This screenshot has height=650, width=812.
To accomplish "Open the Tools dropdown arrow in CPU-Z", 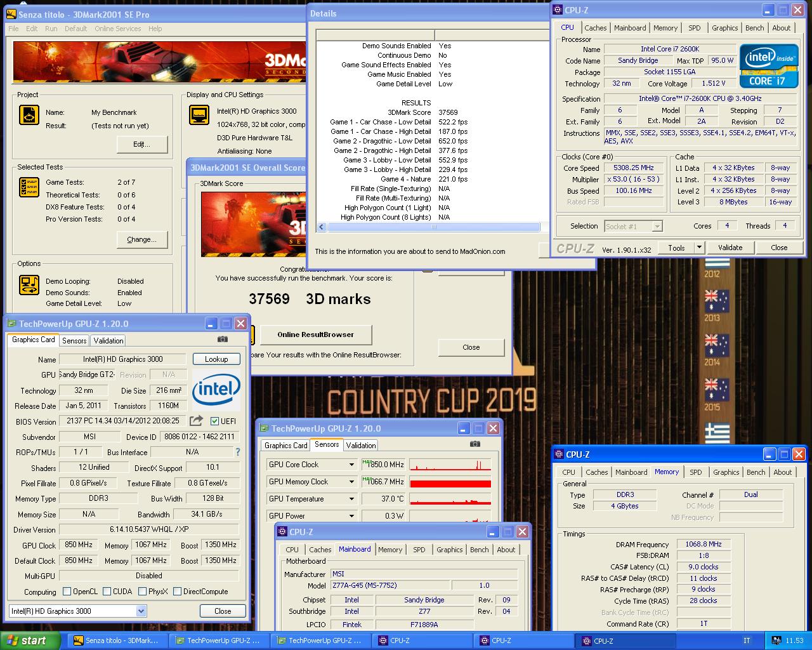I will click(x=699, y=248).
